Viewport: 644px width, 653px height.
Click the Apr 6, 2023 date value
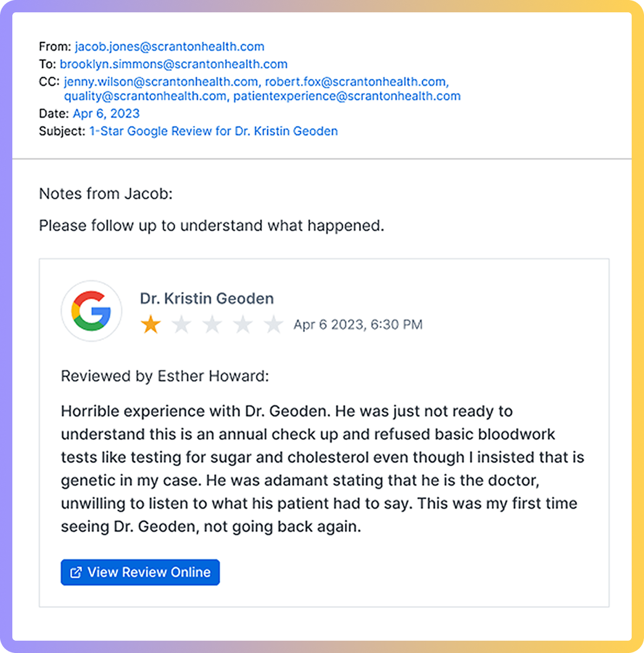coord(106,114)
